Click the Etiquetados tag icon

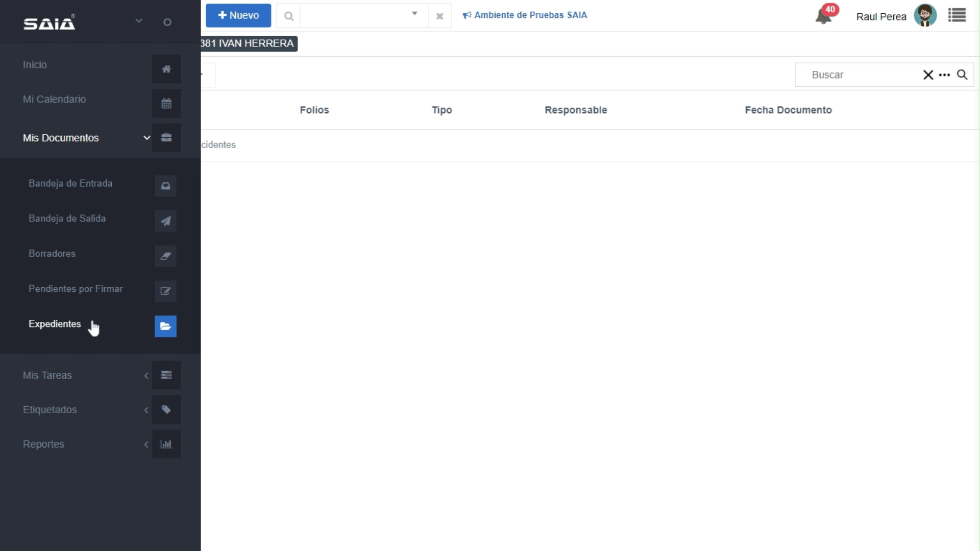166,410
